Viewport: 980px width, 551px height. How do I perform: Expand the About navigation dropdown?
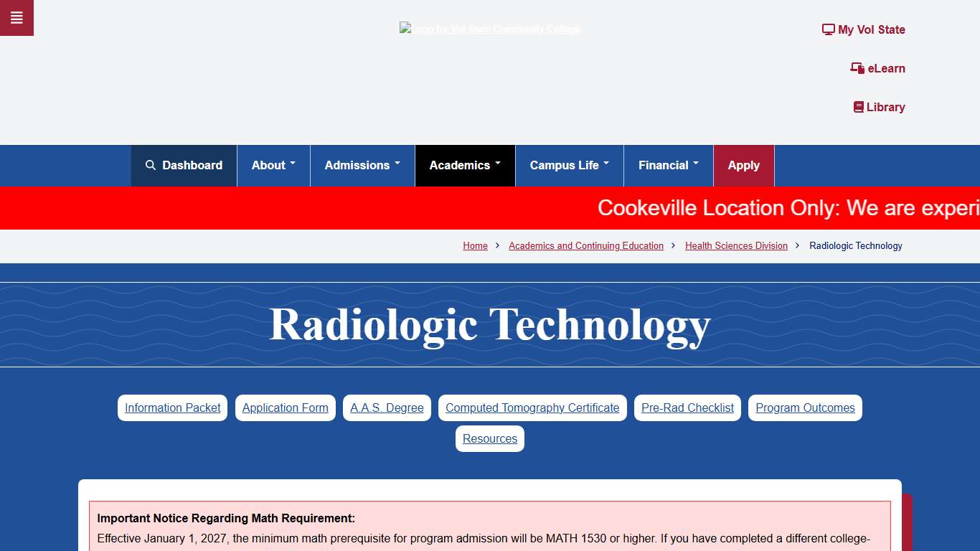click(273, 165)
